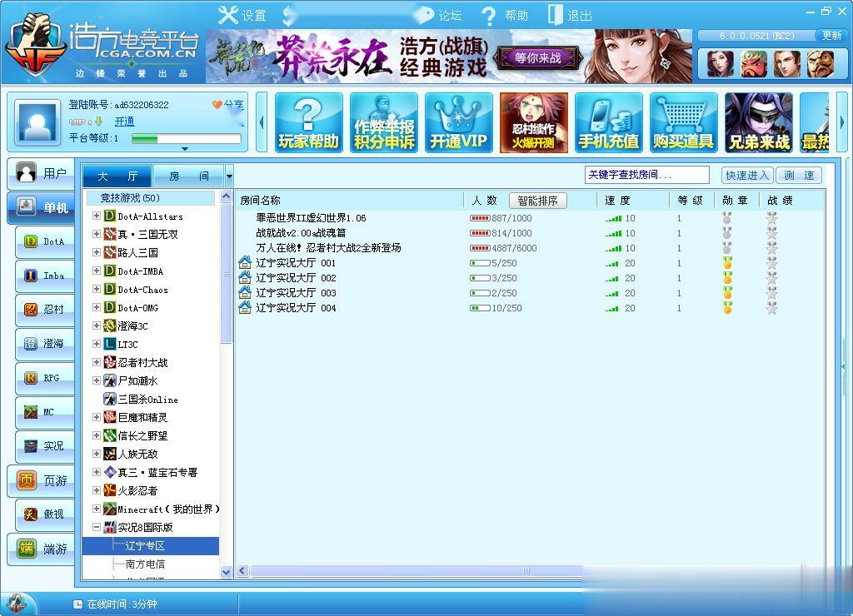Click the 更新 update button
Viewport: 853px width, 616px height.
pyautogui.click(x=832, y=35)
